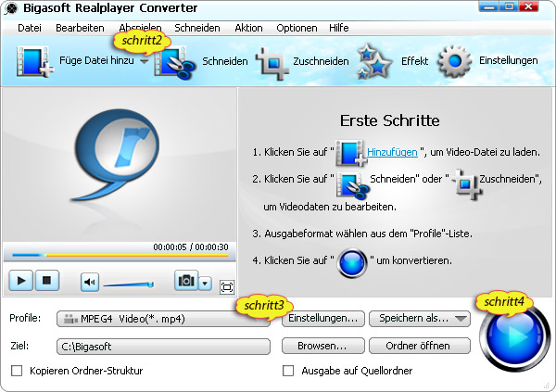Open the Hilfe menu
The height and width of the screenshot is (392, 556).
(x=338, y=28)
